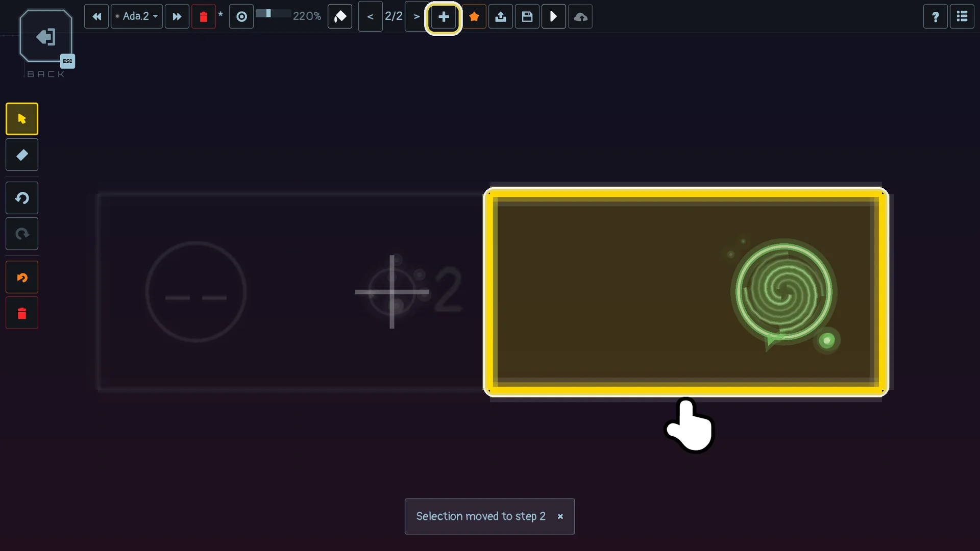The image size is (980, 551).
Task: Dismiss the 'Selection moved to step 2' notification
Action: 560,516
